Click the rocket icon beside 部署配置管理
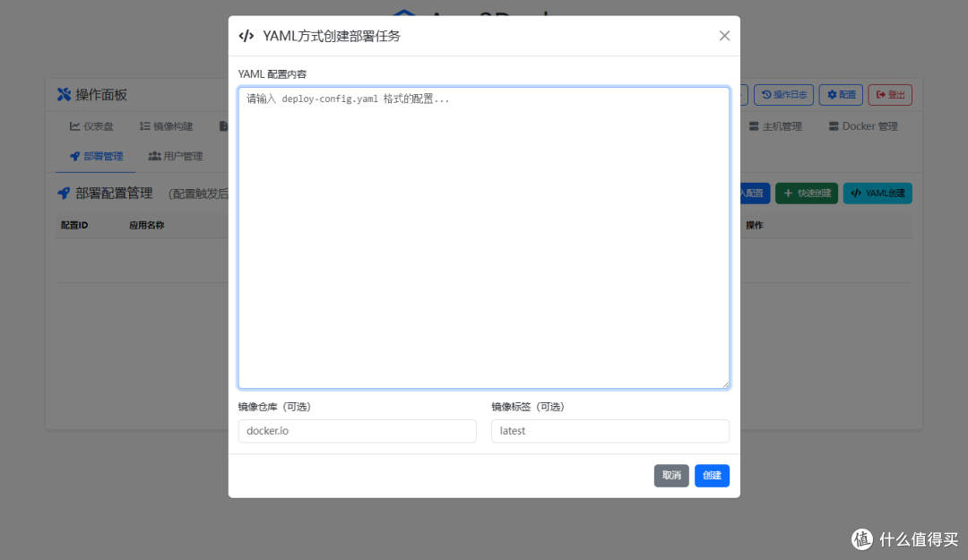968x560 pixels. click(x=64, y=194)
